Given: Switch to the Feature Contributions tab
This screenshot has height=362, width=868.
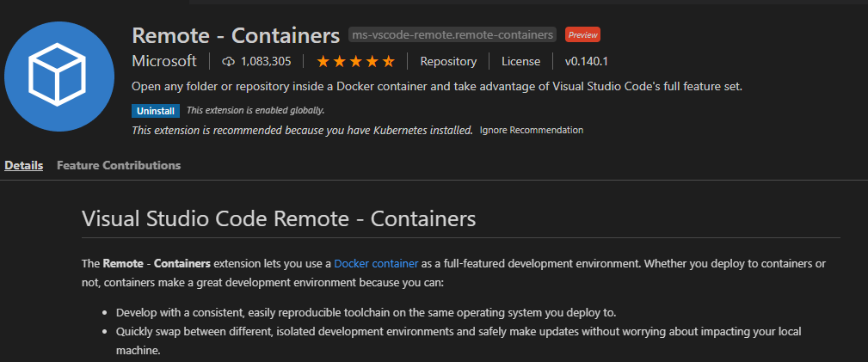Looking at the screenshot, I should click(x=119, y=165).
